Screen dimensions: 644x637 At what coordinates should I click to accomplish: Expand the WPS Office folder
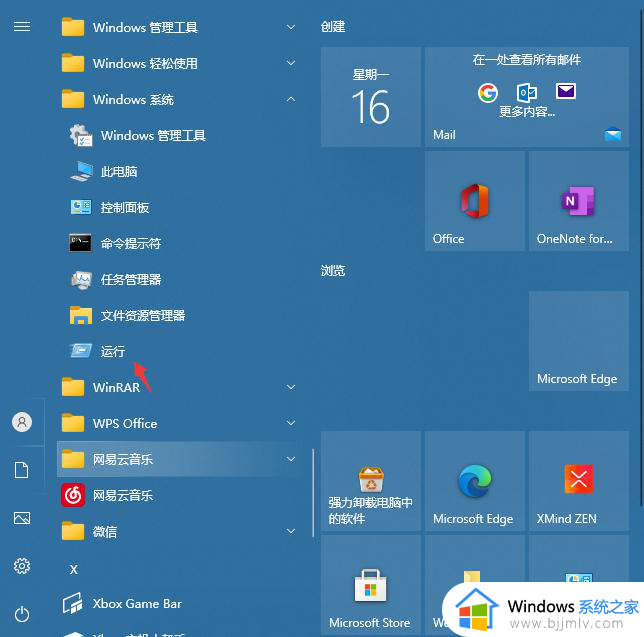click(290, 423)
